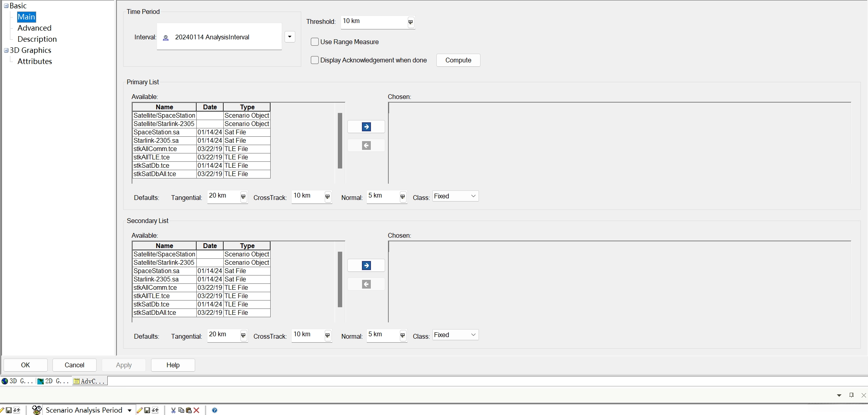The image size is (868, 415).
Task: Open Secondary List Normal units selector
Action: click(x=403, y=335)
